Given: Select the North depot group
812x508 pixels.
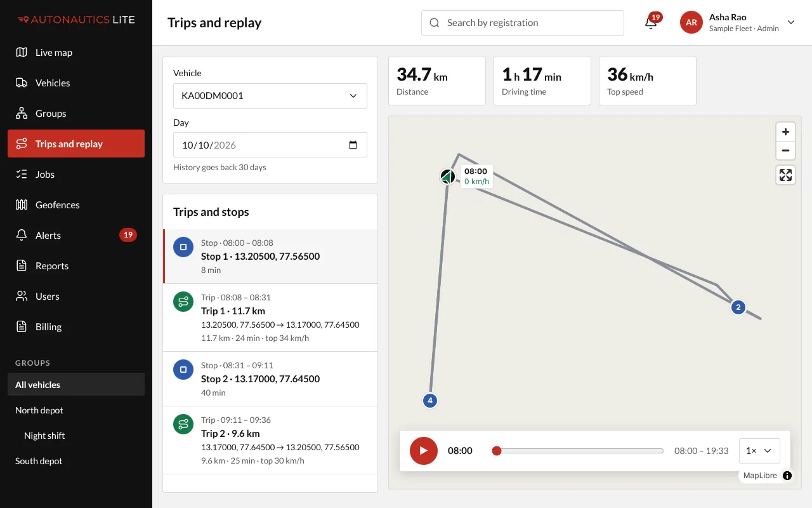Looking at the screenshot, I should [x=76, y=410].
